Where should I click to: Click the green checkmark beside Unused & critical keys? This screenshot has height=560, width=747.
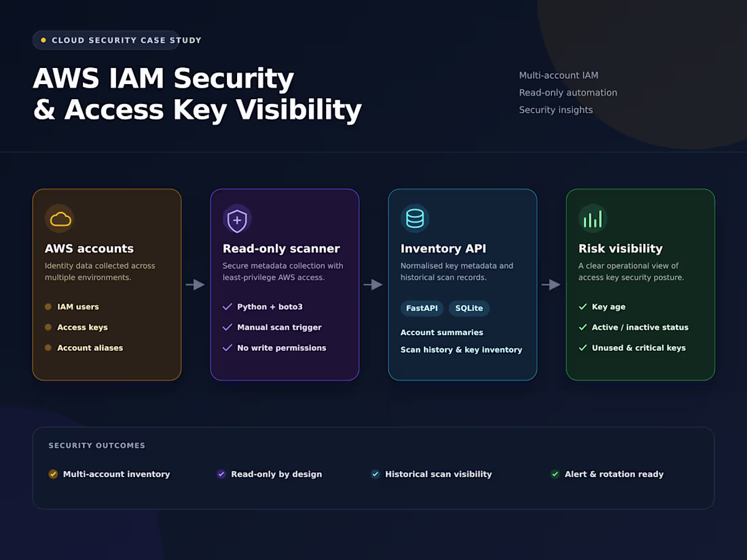tap(583, 348)
